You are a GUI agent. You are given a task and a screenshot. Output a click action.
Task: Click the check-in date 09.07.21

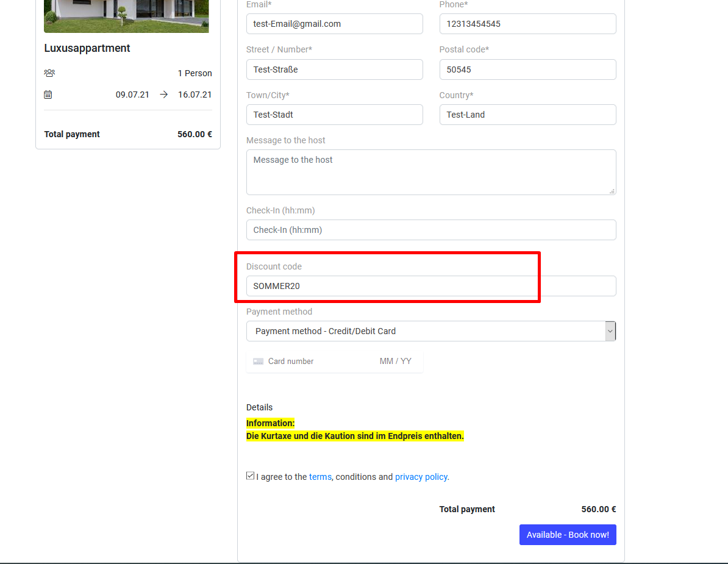[132, 95]
